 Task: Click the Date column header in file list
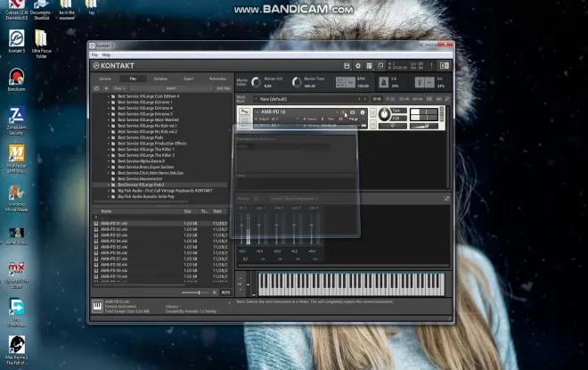pos(217,211)
